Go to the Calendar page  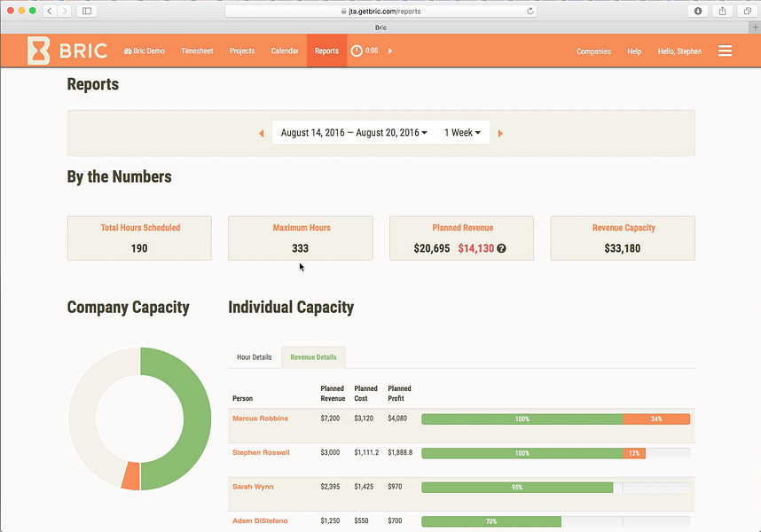point(285,51)
